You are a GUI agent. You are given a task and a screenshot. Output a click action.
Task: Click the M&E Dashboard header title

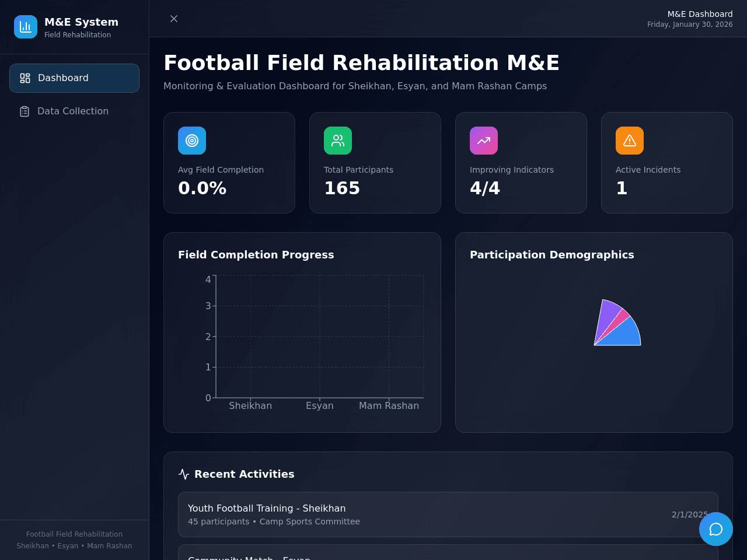[x=700, y=14]
